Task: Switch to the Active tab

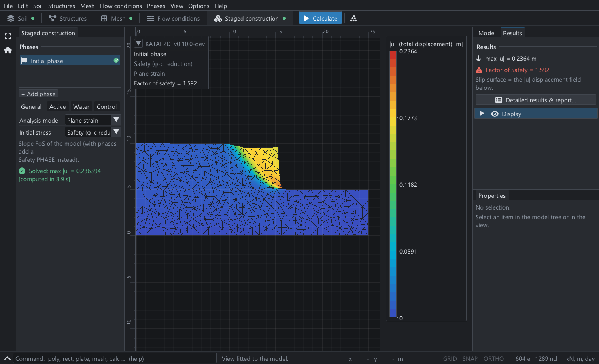Action: pyautogui.click(x=57, y=107)
